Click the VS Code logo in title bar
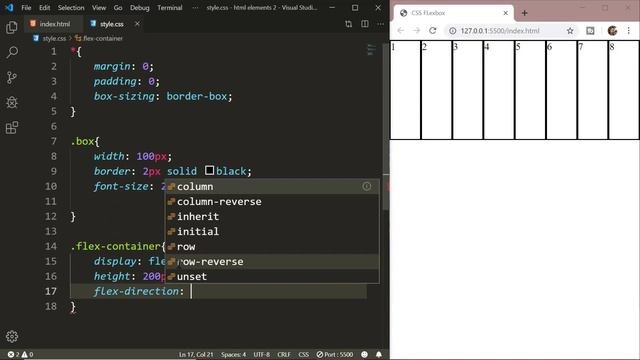This screenshot has height=360, width=640. [9, 8]
